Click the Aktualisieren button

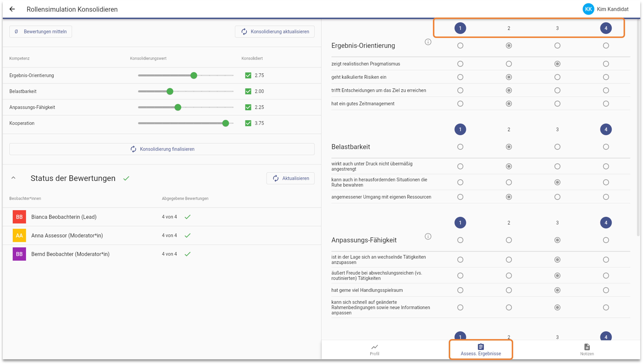290,178
